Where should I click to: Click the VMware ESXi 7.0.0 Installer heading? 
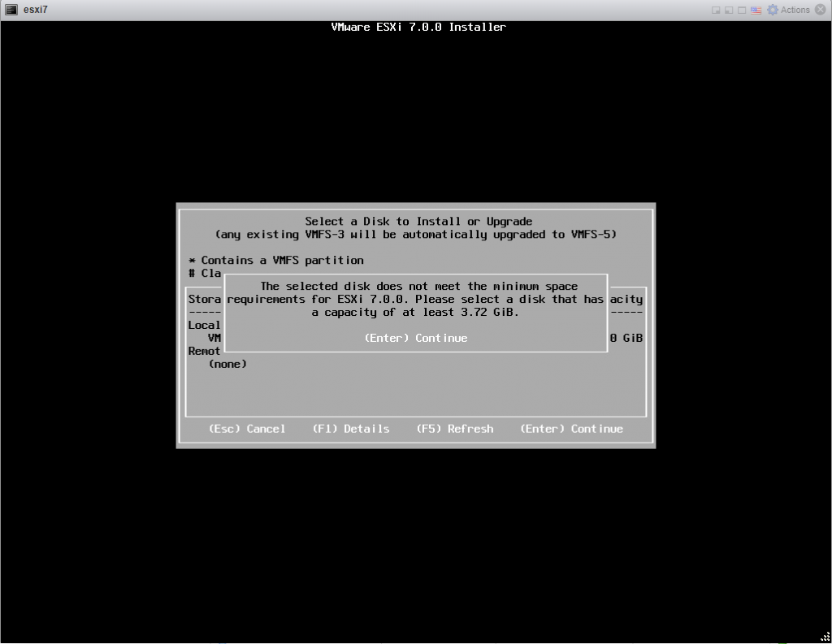pyautogui.click(x=418, y=27)
